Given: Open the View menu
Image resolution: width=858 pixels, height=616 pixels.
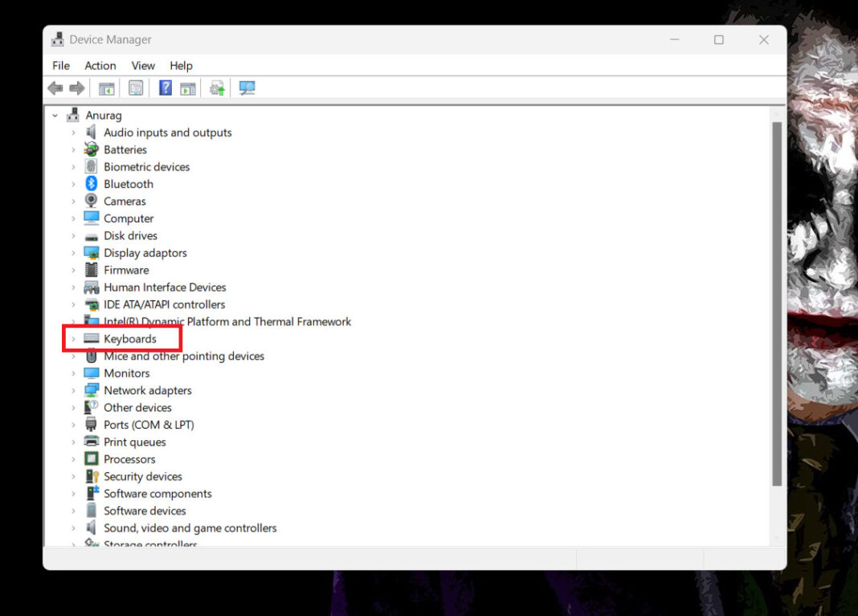Looking at the screenshot, I should (x=142, y=65).
